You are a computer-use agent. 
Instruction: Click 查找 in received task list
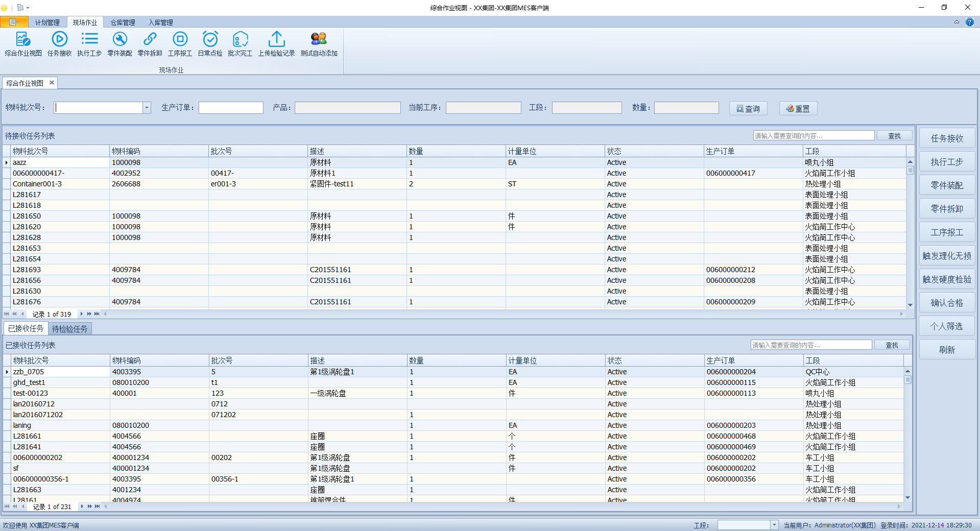tap(892, 345)
